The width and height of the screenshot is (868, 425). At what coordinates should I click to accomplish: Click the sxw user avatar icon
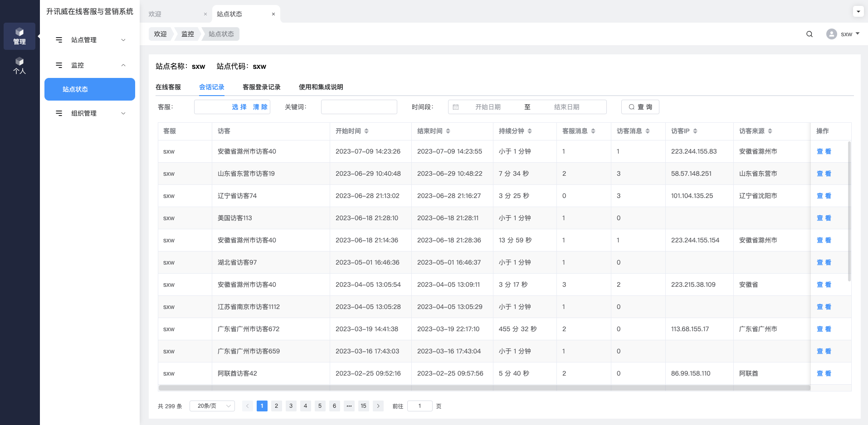tap(831, 34)
